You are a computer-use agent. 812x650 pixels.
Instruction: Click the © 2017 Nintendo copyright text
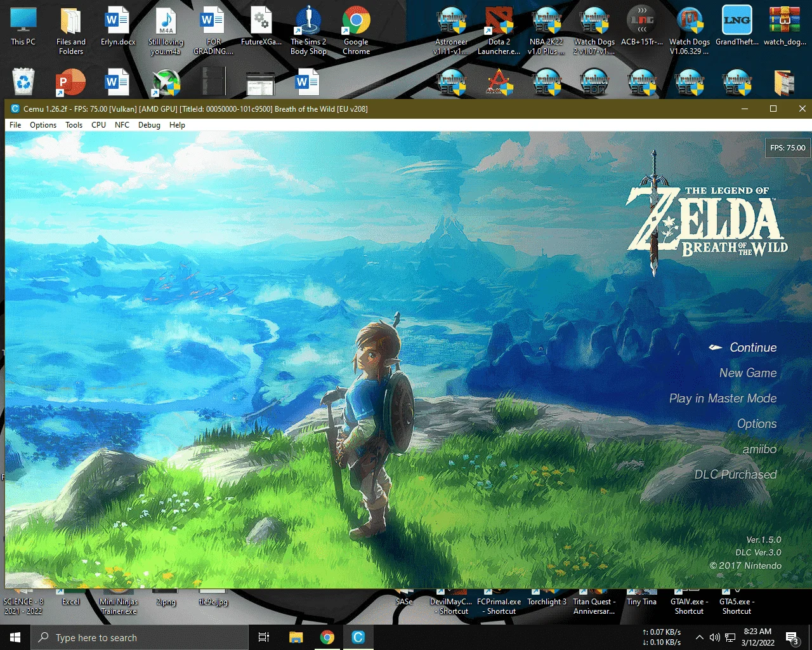[x=746, y=566]
